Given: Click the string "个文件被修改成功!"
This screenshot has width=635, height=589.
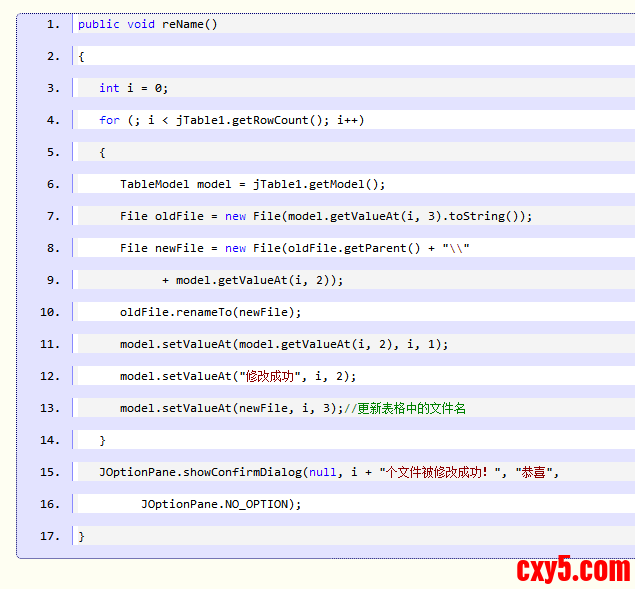Looking at the screenshot, I should (440, 472).
